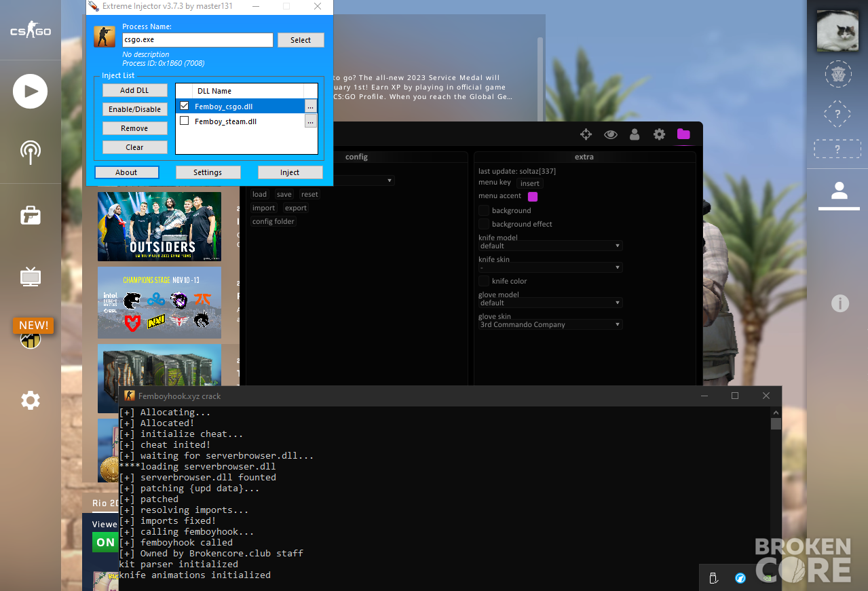The height and width of the screenshot is (591, 868).
Task: Enable the background effect checkbox
Action: (x=484, y=224)
